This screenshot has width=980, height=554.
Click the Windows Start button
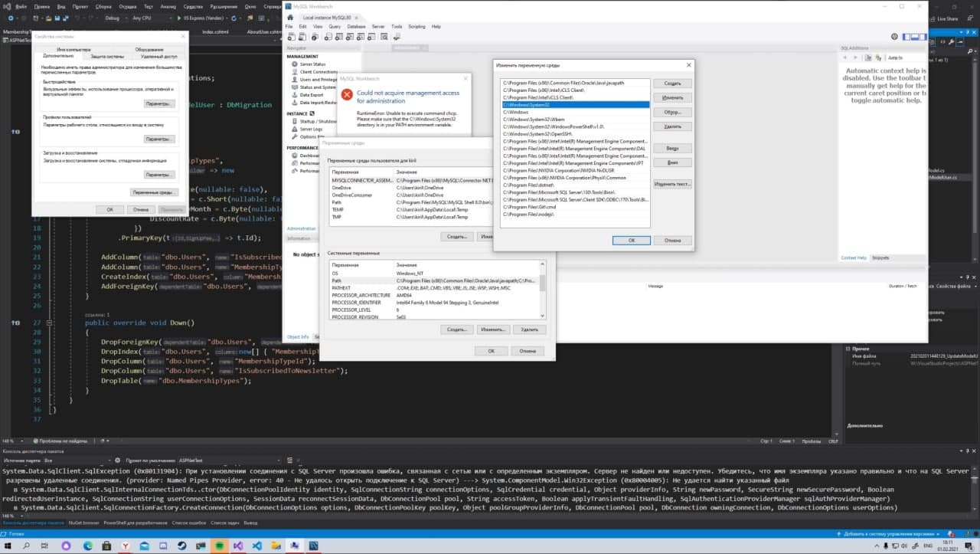pos(8,546)
